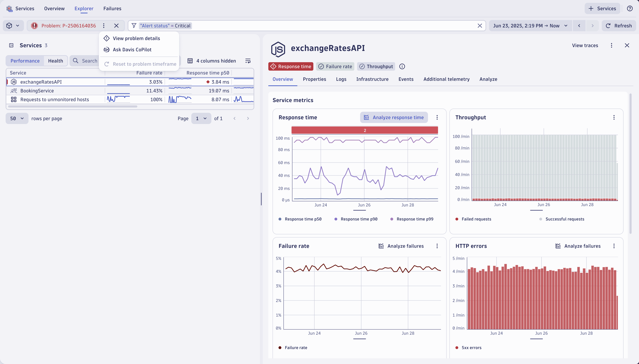Image resolution: width=639 pixels, height=364 pixels.
Task: Click the Services app logo icon
Action: click(x=9, y=8)
